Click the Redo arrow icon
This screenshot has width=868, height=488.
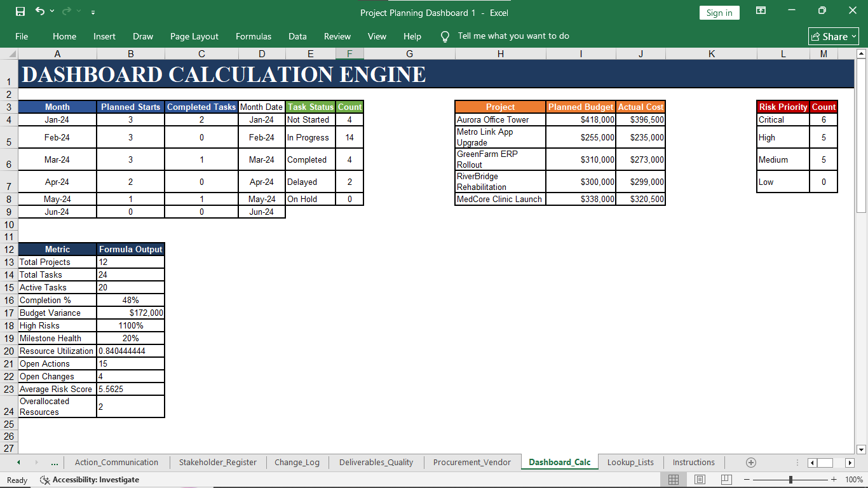[66, 11]
